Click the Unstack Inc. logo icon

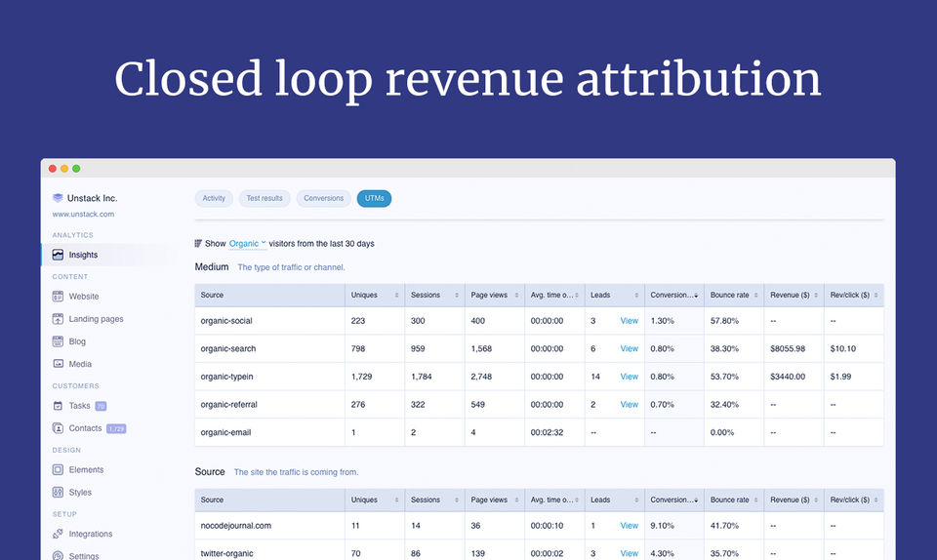[x=58, y=198]
